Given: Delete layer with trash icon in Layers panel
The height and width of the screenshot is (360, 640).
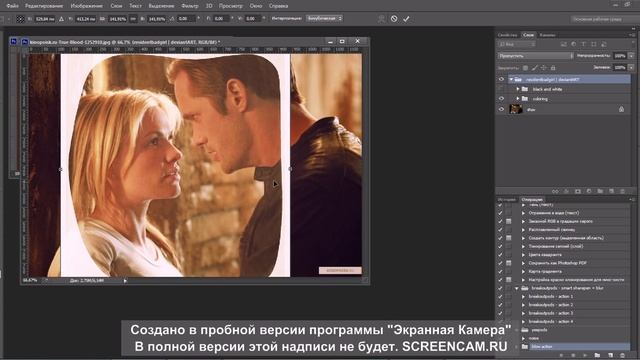Looking at the screenshot, I should pos(622,191).
